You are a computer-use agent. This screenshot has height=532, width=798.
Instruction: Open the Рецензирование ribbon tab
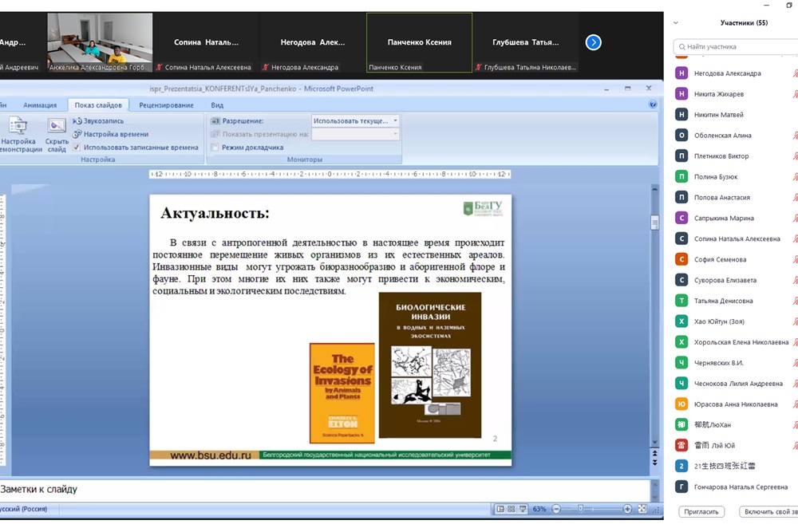coord(166,105)
